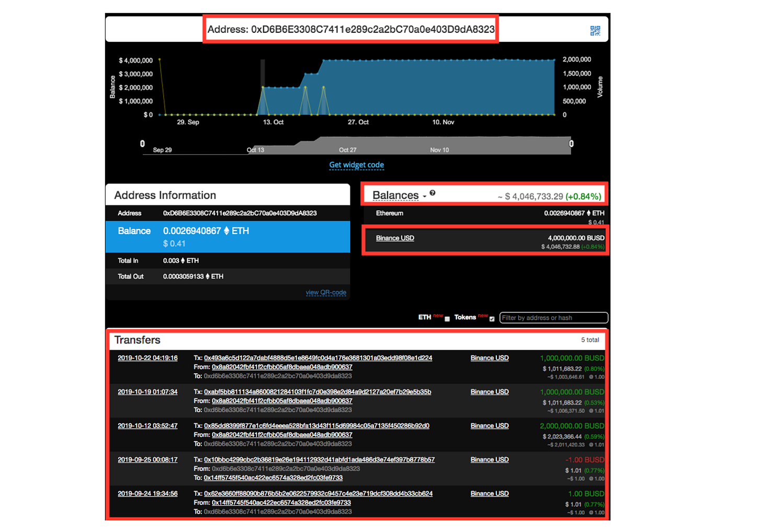Click the total balance ~ $ 4,046,733.29
Image resolution: width=761 pixels, height=532 pixels.
530,196
